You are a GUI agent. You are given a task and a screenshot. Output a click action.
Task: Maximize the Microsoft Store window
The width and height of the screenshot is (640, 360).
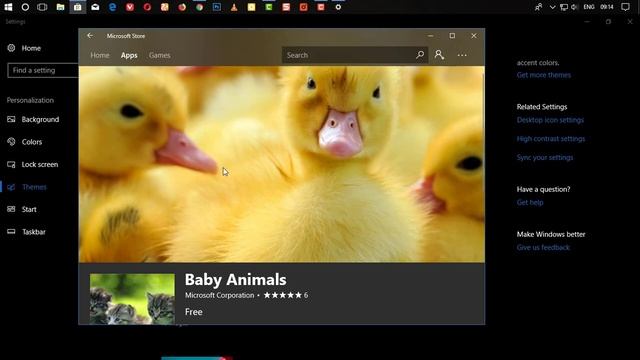(452, 36)
